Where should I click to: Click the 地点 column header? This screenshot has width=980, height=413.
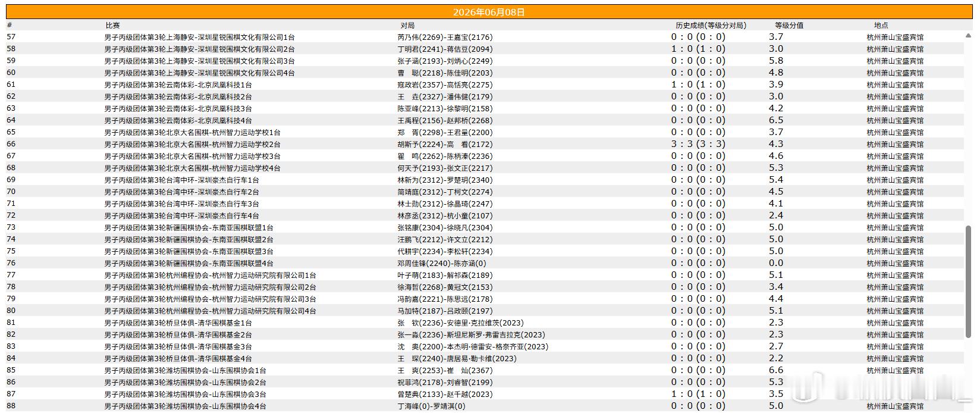pyautogui.click(x=881, y=25)
